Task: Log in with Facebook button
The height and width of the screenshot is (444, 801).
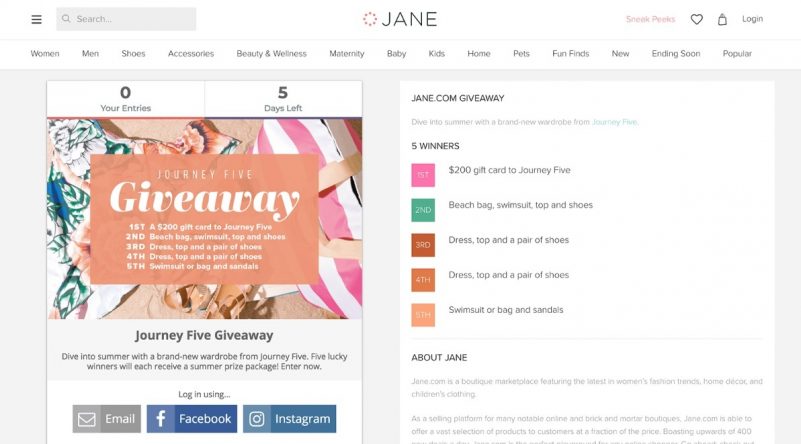Action: tap(192, 419)
